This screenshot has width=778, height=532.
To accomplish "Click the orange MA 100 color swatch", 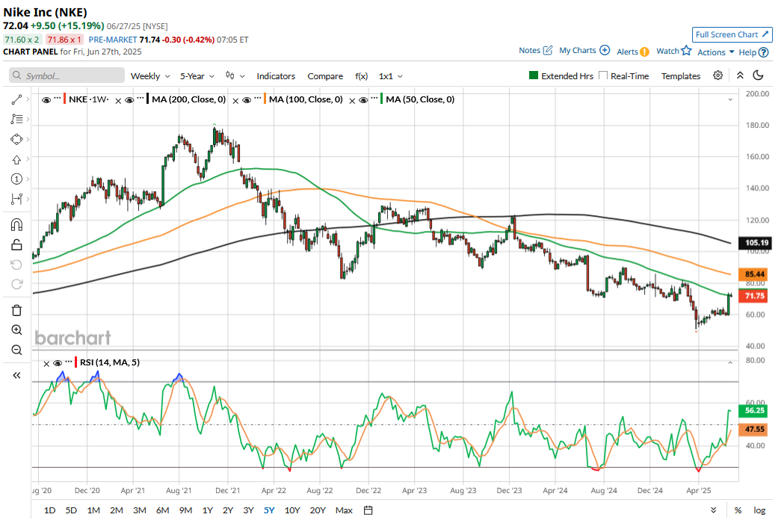I will [x=265, y=99].
